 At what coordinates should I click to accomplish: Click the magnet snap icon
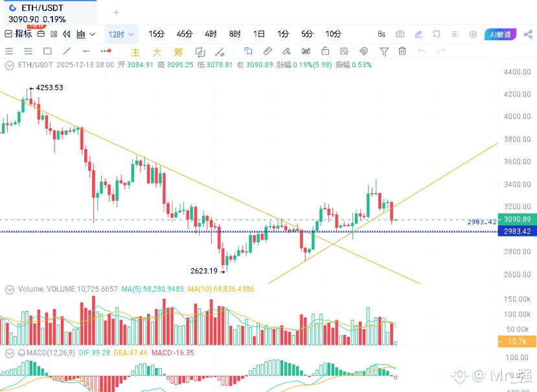pos(363,51)
